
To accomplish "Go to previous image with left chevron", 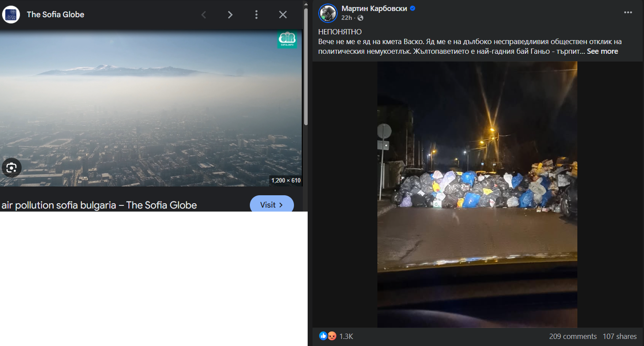I will [x=203, y=15].
